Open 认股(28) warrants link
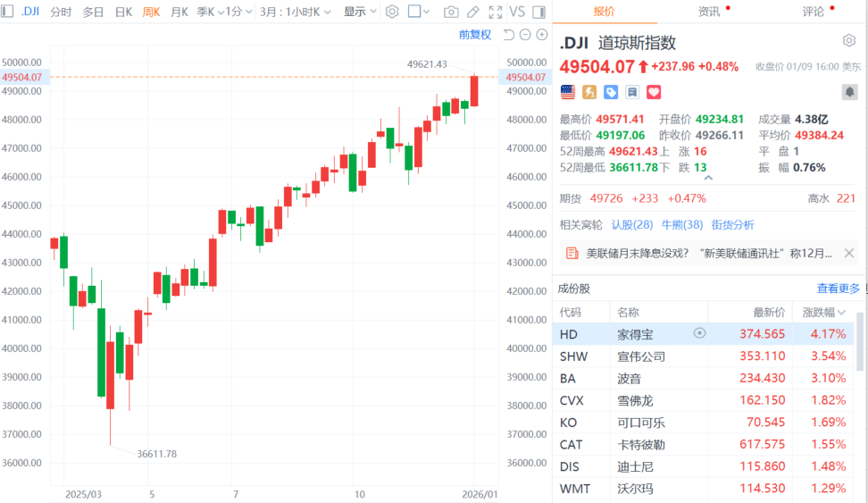 pyautogui.click(x=631, y=224)
